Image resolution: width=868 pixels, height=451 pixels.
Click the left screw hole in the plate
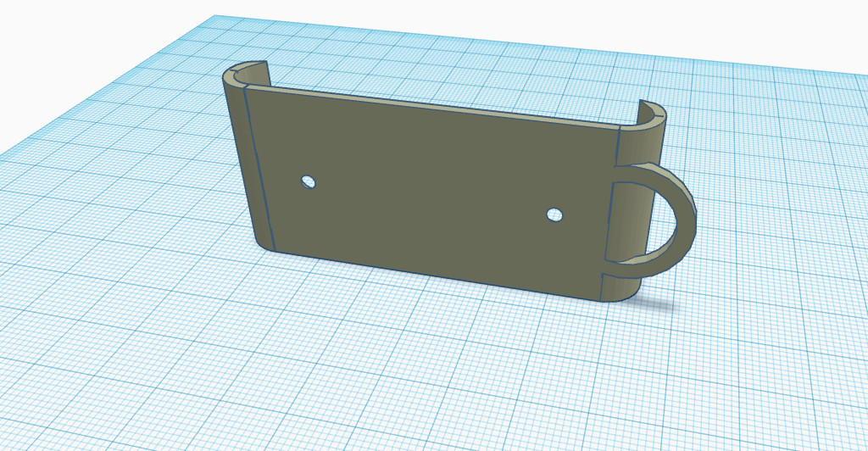click(309, 181)
